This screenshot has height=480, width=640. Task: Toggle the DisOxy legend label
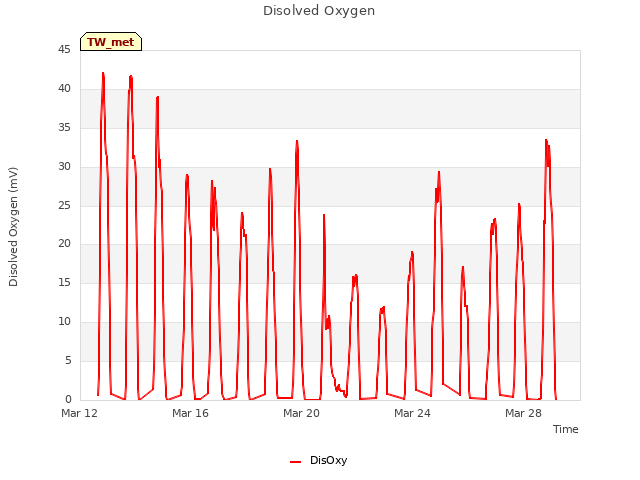click(329, 460)
